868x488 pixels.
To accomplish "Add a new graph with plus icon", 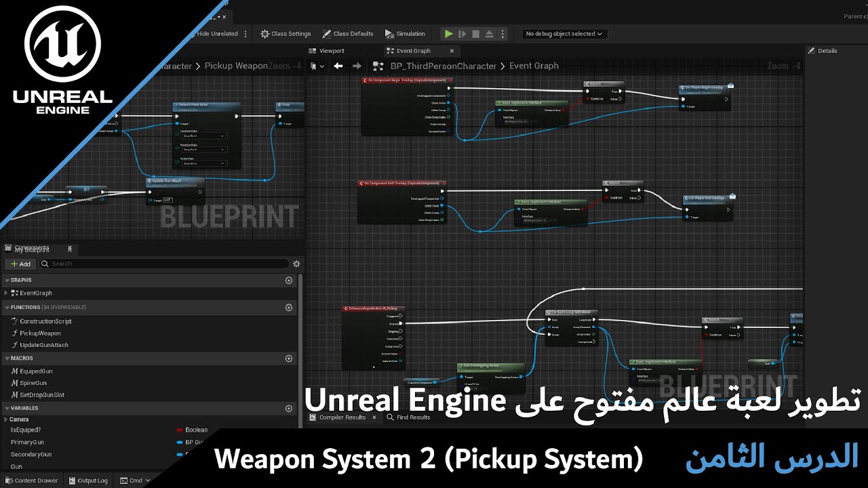I will (289, 280).
